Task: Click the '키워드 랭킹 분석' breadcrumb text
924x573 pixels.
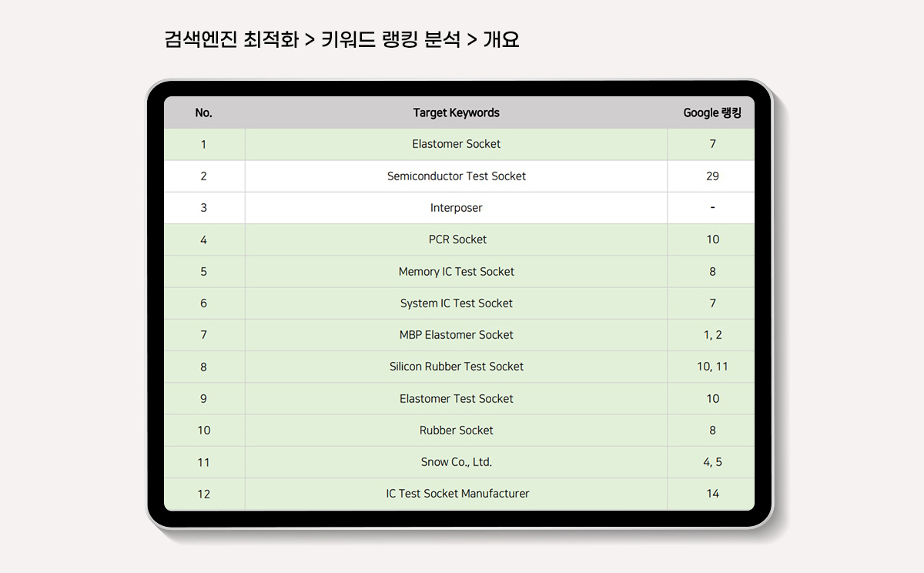Action: (390, 39)
